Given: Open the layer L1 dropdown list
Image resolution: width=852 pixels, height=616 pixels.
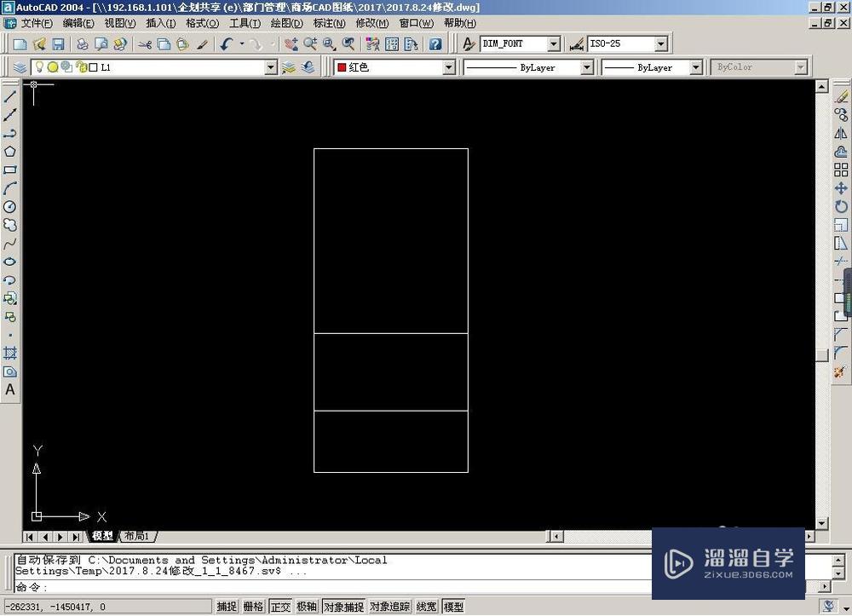Looking at the screenshot, I should point(270,67).
